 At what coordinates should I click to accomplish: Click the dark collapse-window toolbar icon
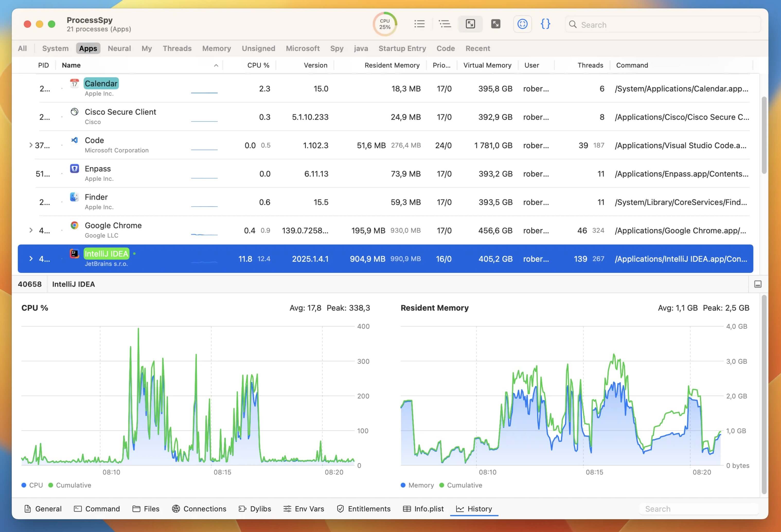pos(495,24)
